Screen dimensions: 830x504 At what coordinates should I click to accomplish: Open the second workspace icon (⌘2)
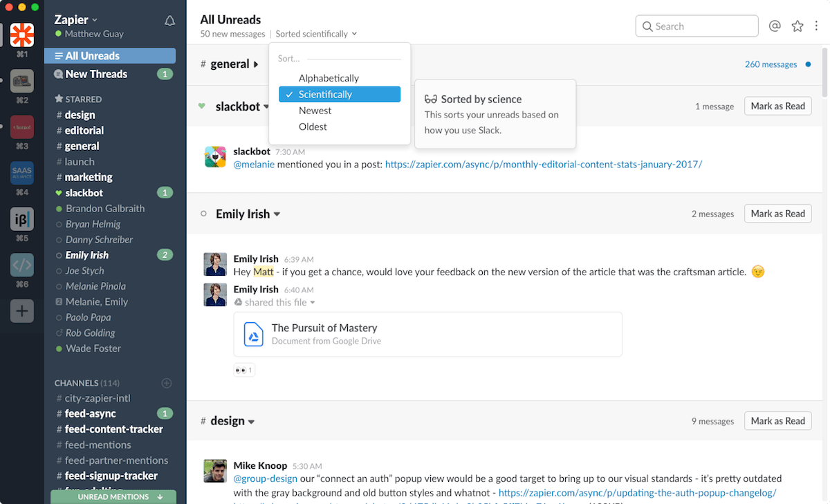22,81
